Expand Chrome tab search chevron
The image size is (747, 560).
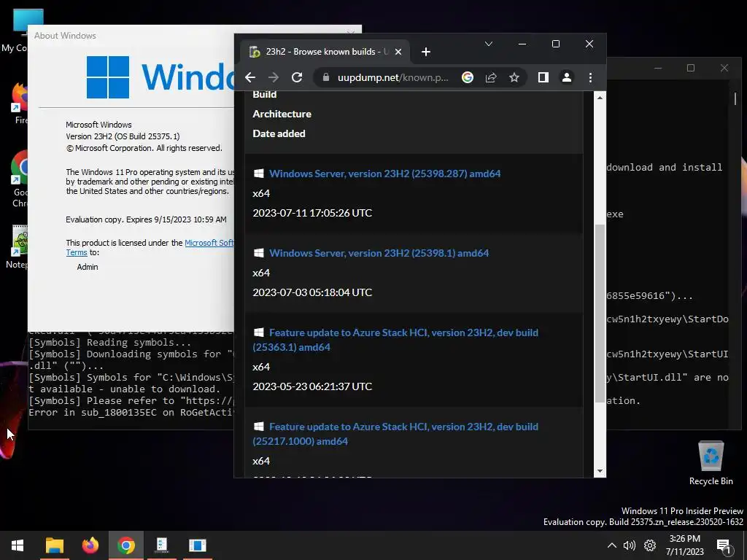pyautogui.click(x=488, y=44)
